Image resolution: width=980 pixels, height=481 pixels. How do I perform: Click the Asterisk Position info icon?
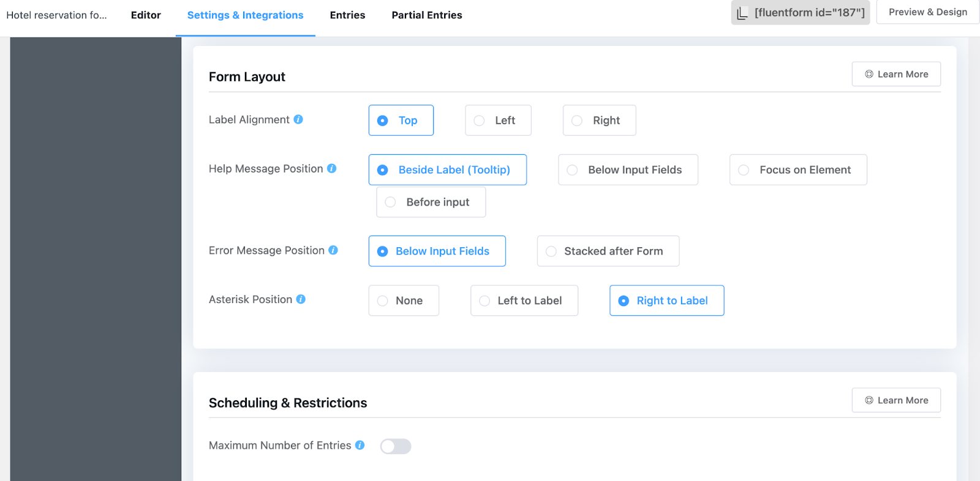tap(301, 299)
